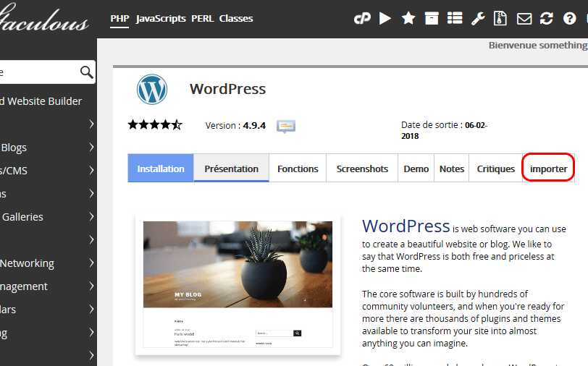Click the five-star rating
Screen dimensions: 588x366
(x=155, y=124)
